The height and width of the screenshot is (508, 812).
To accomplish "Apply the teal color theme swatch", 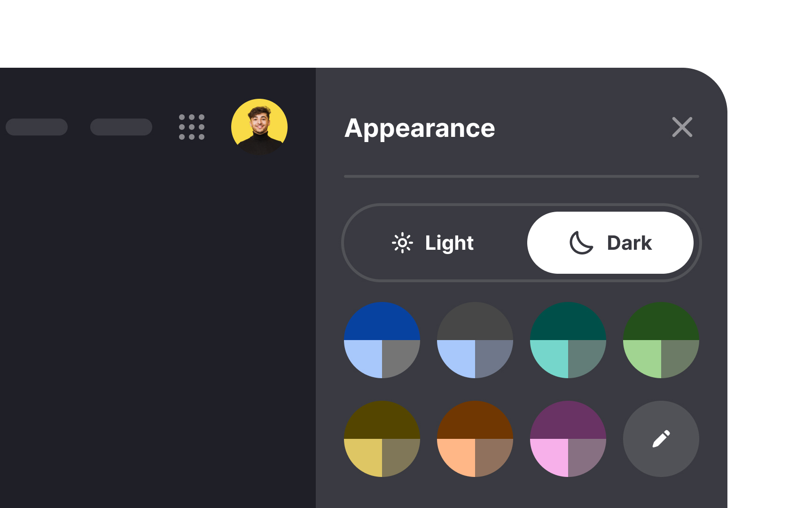I will pos(568,340).
